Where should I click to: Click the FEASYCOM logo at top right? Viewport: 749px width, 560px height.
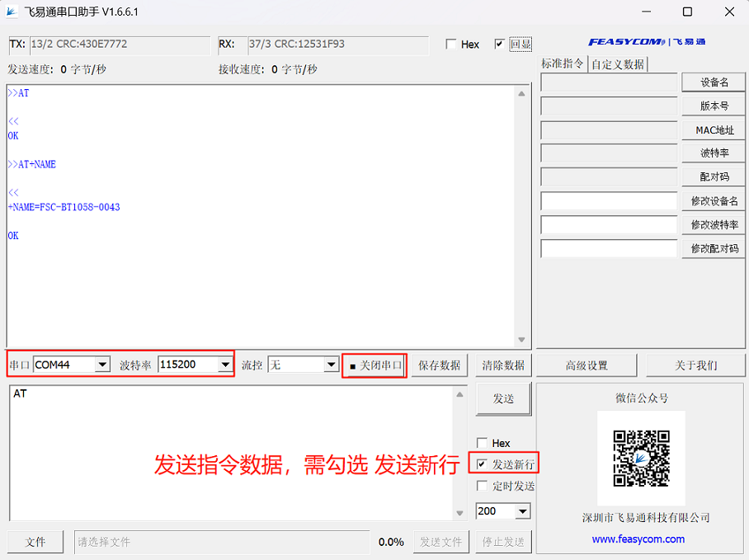pos(647,42)
